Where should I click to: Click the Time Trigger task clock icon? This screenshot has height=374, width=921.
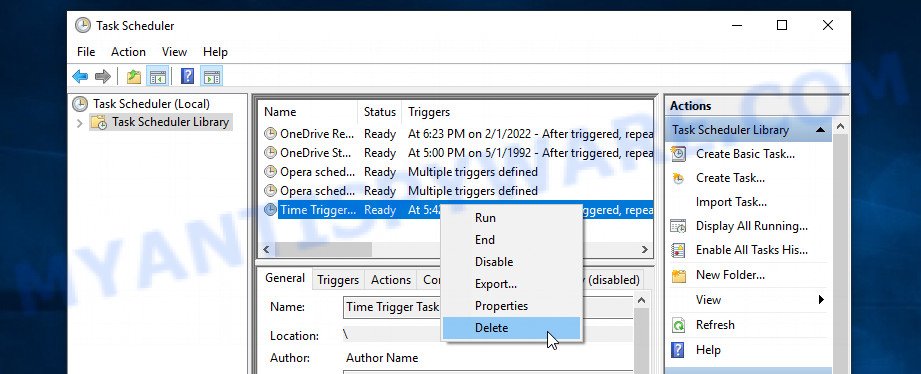(x=270, y=210)
